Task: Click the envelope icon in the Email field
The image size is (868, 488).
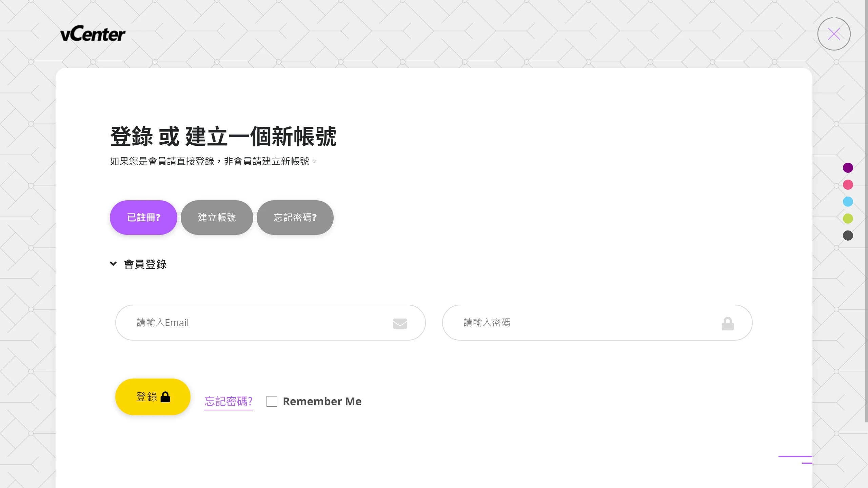Action: pyautogui.click(x=400, y=323)
